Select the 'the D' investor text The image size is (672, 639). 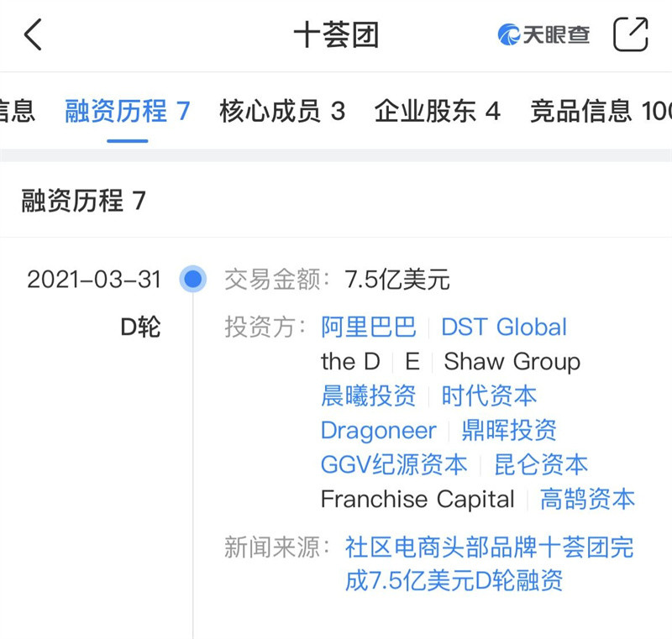(x=350, y=361)
